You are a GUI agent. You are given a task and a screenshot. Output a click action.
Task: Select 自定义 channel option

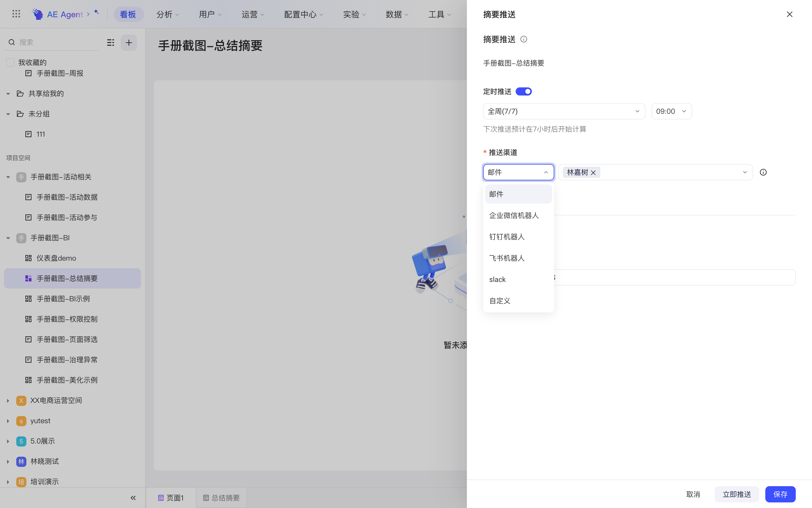coord(518,301)
